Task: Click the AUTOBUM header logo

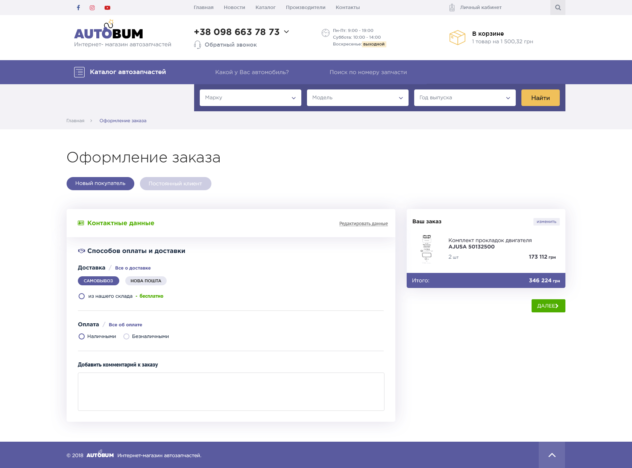Action: 108,31
